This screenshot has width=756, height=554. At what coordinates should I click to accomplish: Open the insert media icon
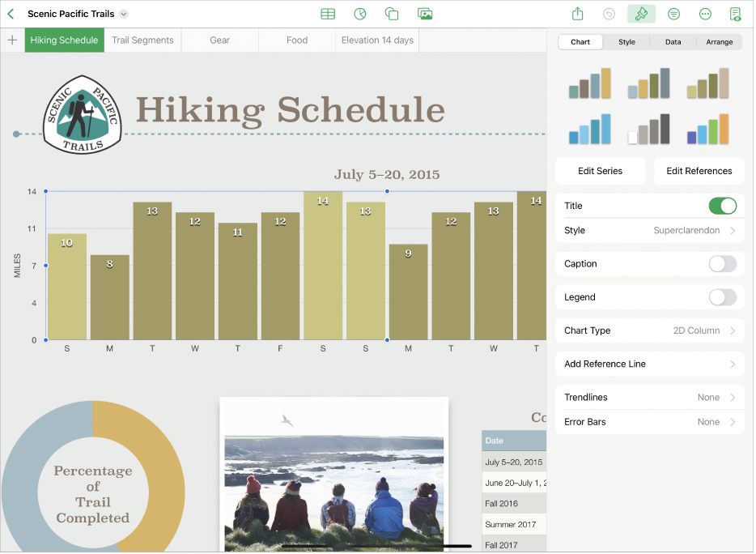click(424, 14)
